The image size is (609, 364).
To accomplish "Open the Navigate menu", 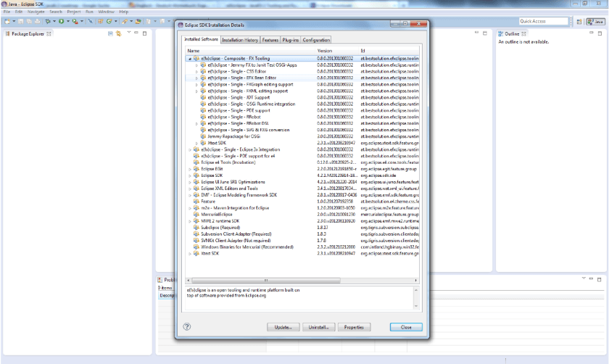I will click(x=36, y=12).
